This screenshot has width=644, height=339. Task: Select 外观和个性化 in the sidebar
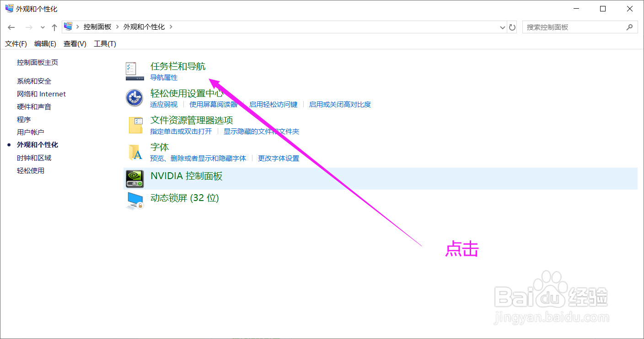(x=38, y=145)
